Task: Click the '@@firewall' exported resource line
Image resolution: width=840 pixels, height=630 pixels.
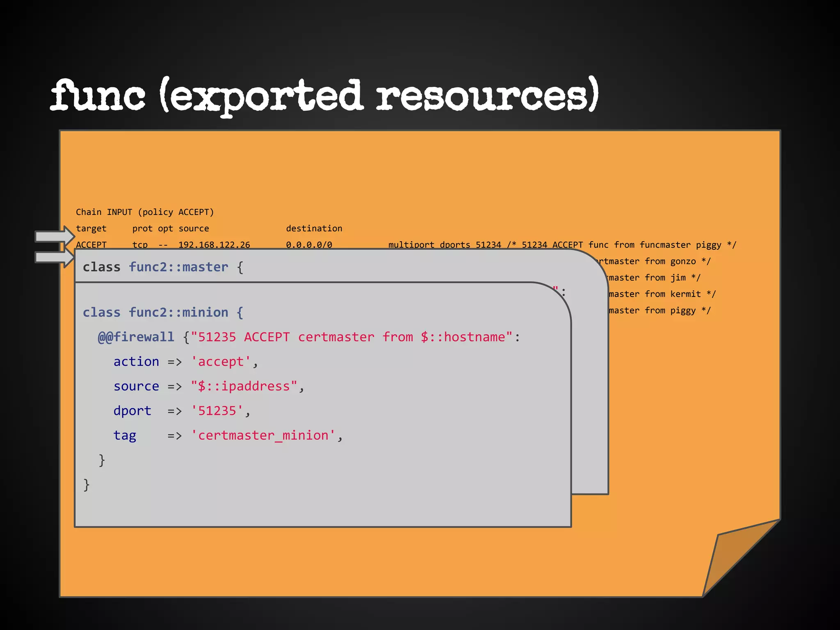Action: (309, 337)
